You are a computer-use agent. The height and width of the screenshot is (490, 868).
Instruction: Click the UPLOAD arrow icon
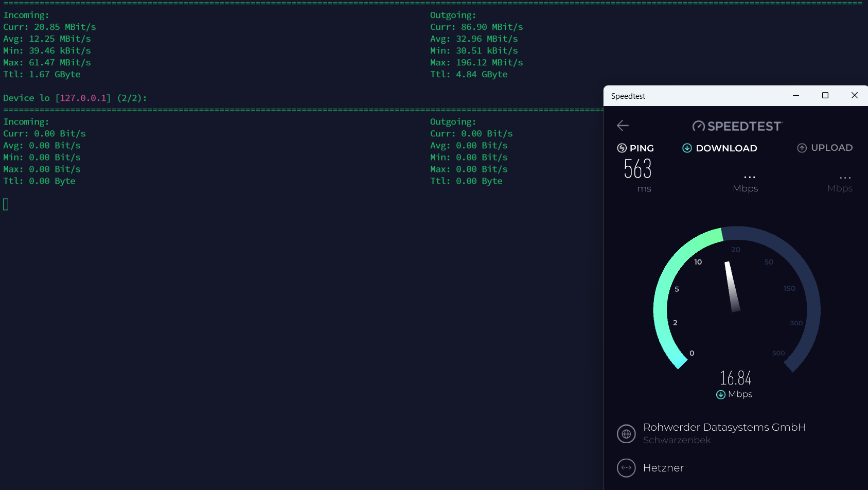point(802,148)
